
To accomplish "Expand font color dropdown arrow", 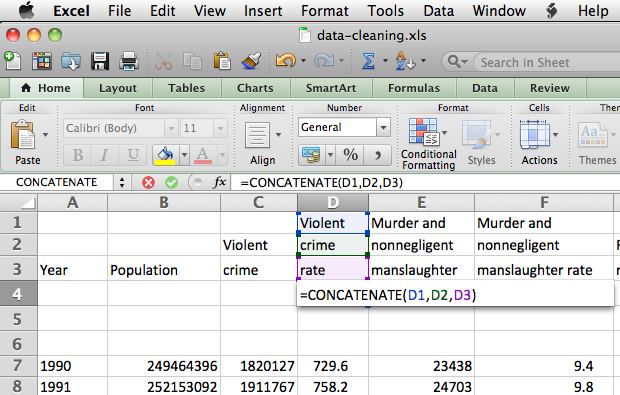I will coord(222,155).
